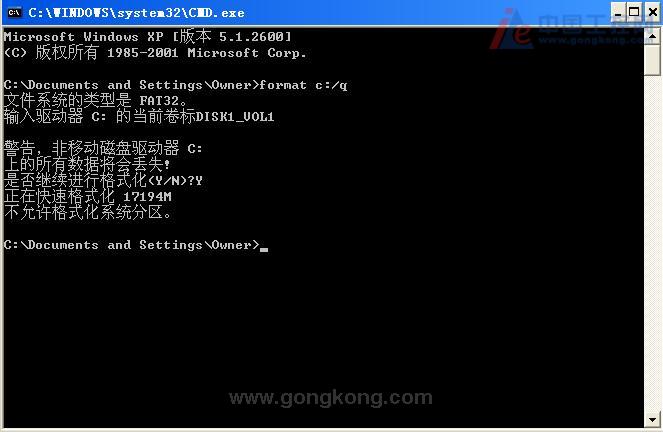Image resolution: width=663 pixels, height=432 pixels.
Task: Open the CMD system menu icon in title bar
Action: pos(14,13)
